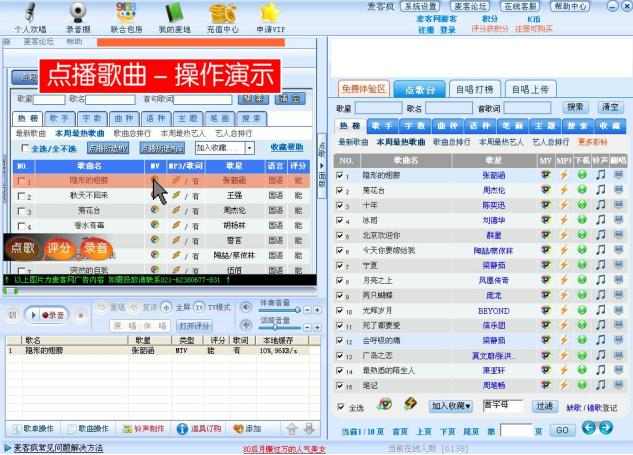Viewport: 633px width, 455px height.
Task: Click the 全屏 fullscreen icon
Action: point(166,308)
